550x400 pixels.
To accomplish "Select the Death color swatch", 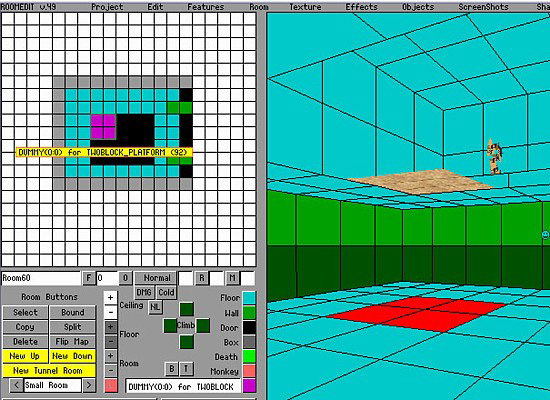I will tap(249, 356).
